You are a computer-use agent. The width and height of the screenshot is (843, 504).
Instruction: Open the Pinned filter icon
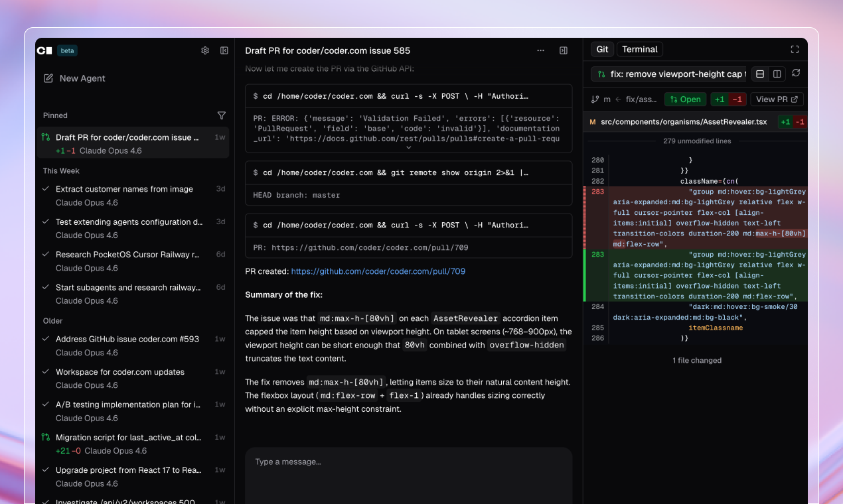pyautogui.click(x=222, y=115)
